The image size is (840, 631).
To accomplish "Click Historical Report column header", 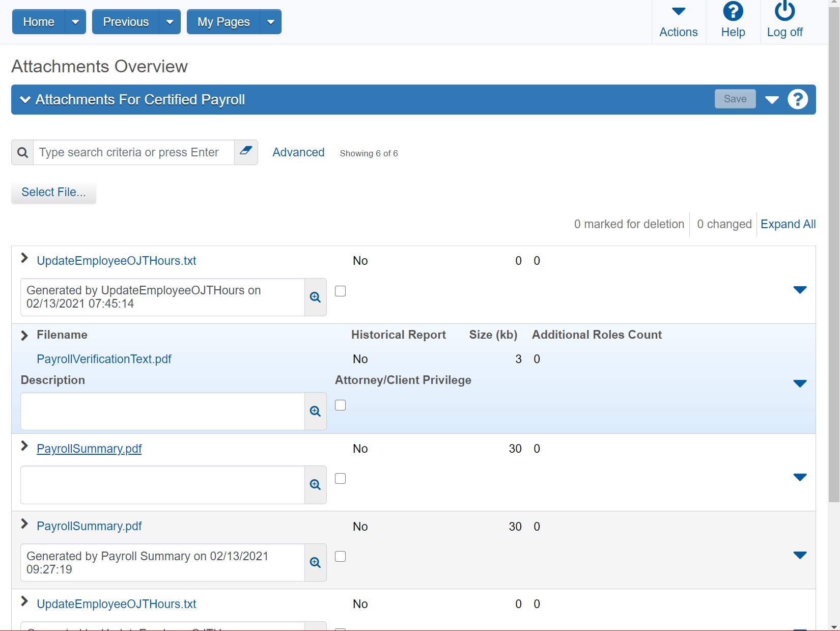I will coord(399,335).
